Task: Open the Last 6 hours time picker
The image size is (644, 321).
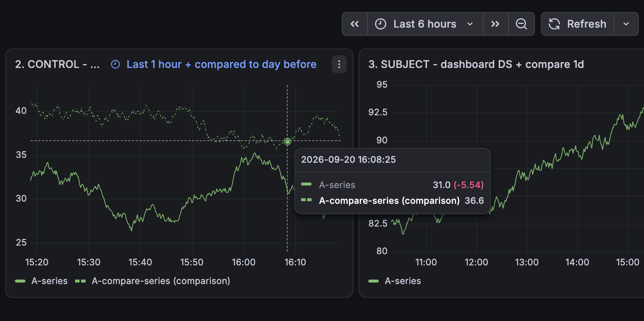Action: tap(425, 24)
